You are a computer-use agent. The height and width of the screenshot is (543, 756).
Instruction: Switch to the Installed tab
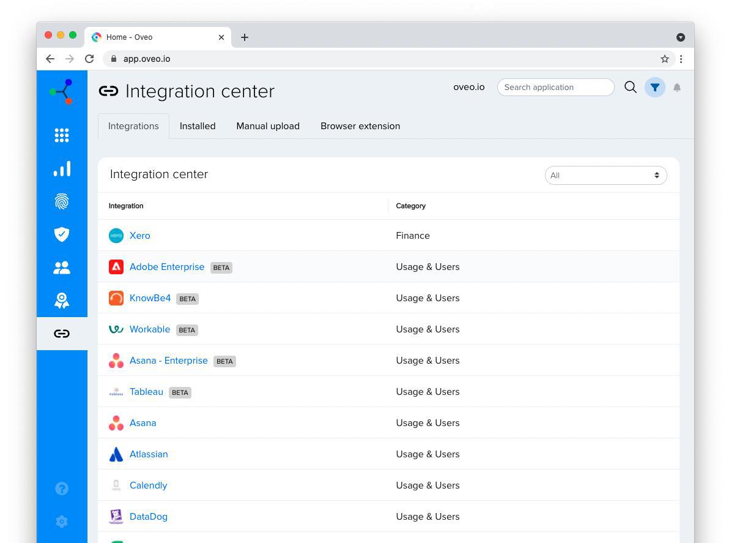point(198,126)
